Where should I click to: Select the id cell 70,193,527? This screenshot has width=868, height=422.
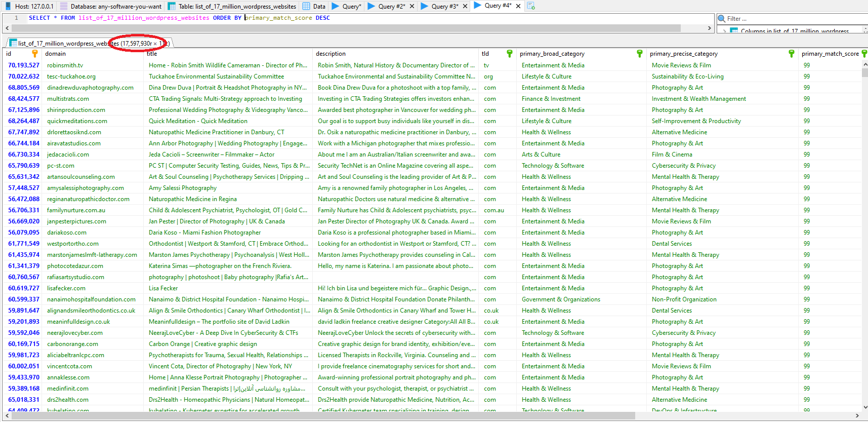pyautogui.click(x=24, y=65)
